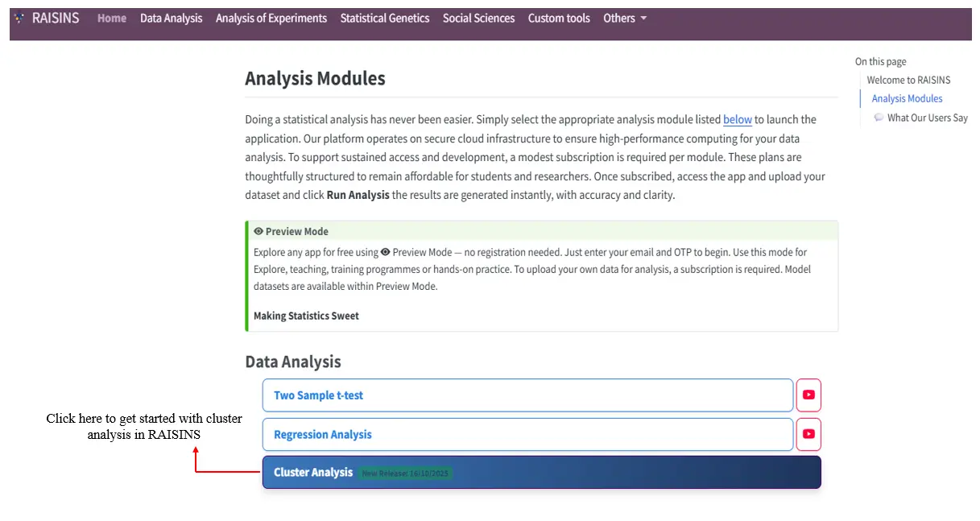This screenshot has width=980, height=521.
Task: Select Analysis Modules in On this page
Action: [x=907, y=98]
